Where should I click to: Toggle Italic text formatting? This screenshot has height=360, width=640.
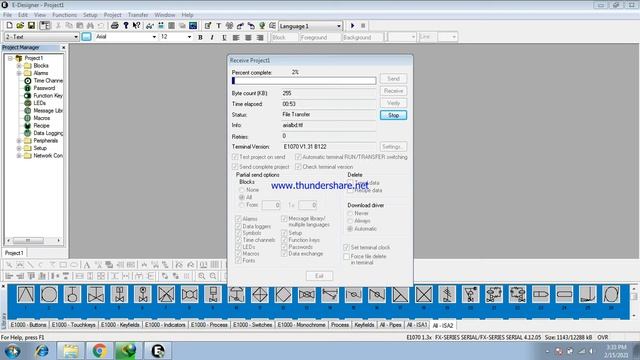[x=212, y=37]
